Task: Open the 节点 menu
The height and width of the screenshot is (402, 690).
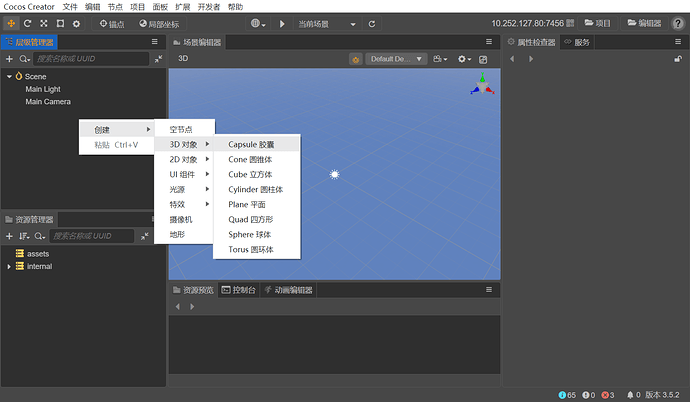Action: [115, 7]
